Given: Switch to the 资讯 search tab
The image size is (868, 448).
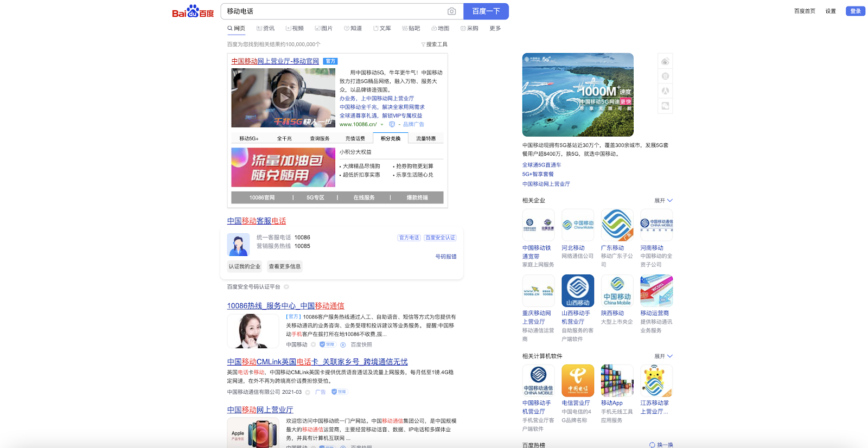Looking at the screenshot, I should [x=265, y=28].
